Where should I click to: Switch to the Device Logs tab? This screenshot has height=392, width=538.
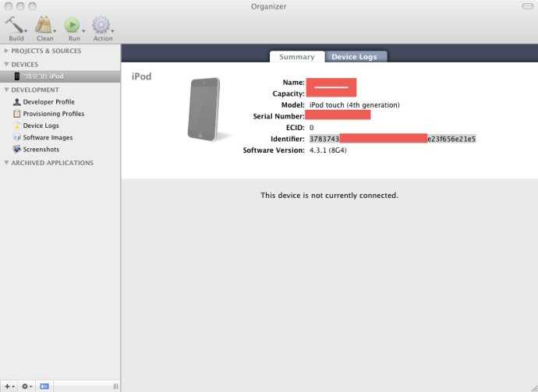[356, 57]
